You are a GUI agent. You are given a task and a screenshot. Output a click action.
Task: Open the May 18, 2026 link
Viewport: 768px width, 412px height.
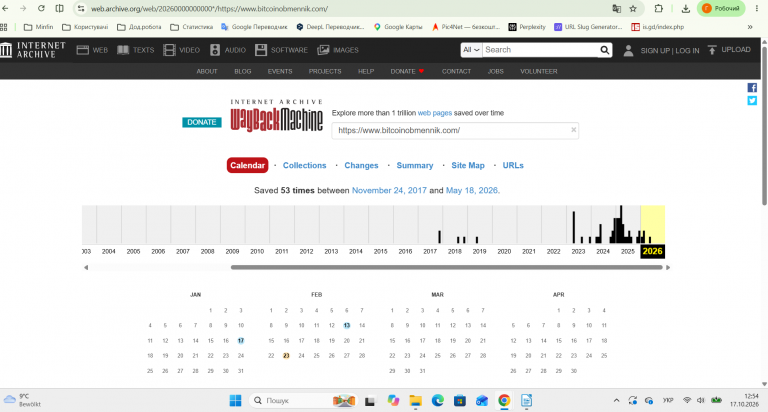pos(472,191)
